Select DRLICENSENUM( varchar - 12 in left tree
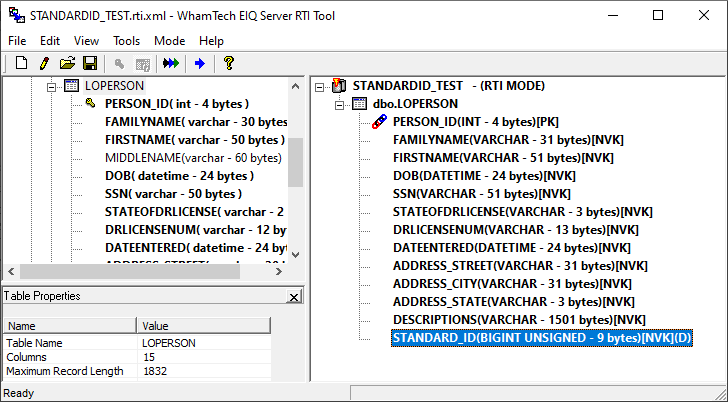Viewport: 728px width, 402px height. 195,230
